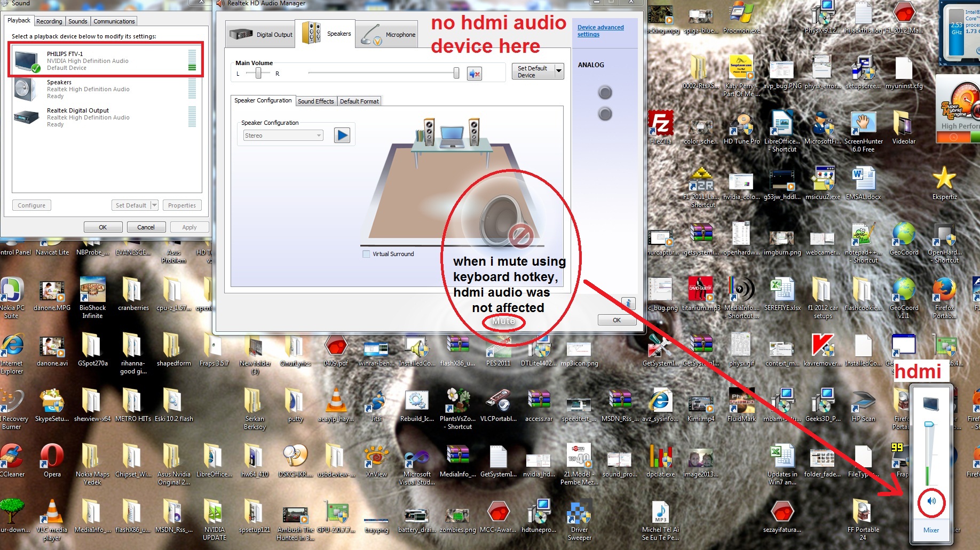Open the CCleaner desktop icon
The image size is (980, 550).
coord(12,460)
